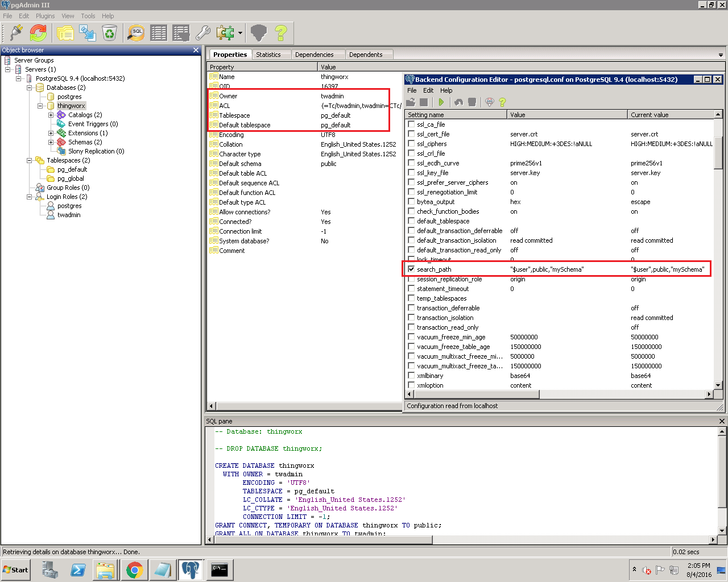Open the object properties toolbar icon
728x582 pixels.
pyautogui.click(x=65, y=33)
